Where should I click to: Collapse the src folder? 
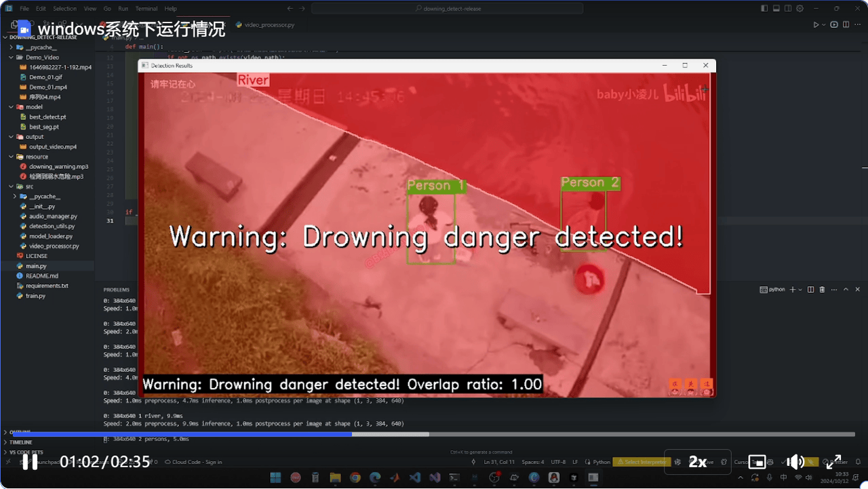tap(11, 186)
